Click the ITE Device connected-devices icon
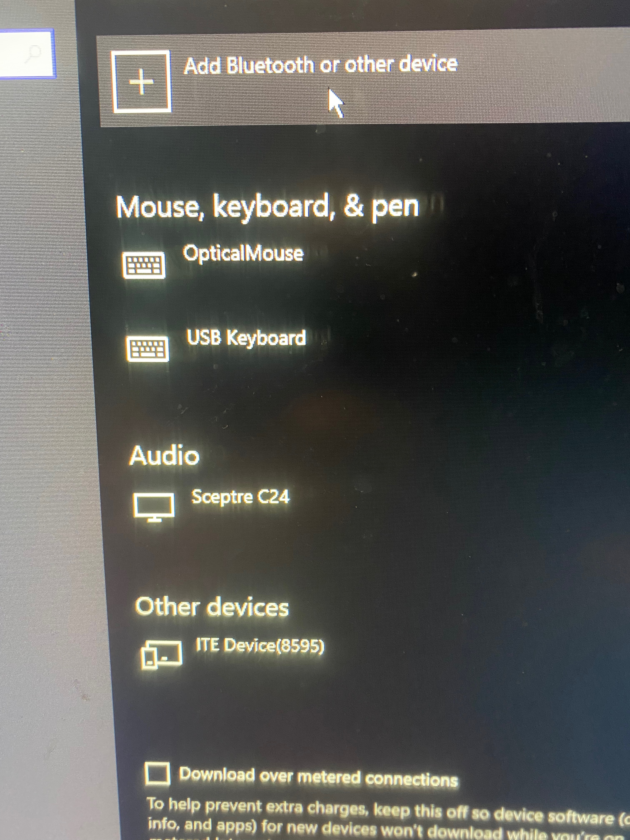Screen dimensions: 630x840 point(161,654)
